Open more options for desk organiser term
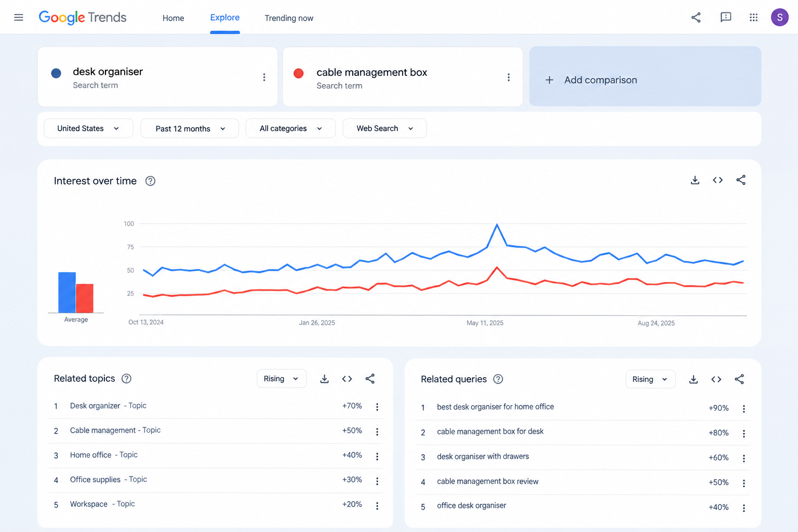The width and height of the screenshot is (798, 532). tap(264, 77)
